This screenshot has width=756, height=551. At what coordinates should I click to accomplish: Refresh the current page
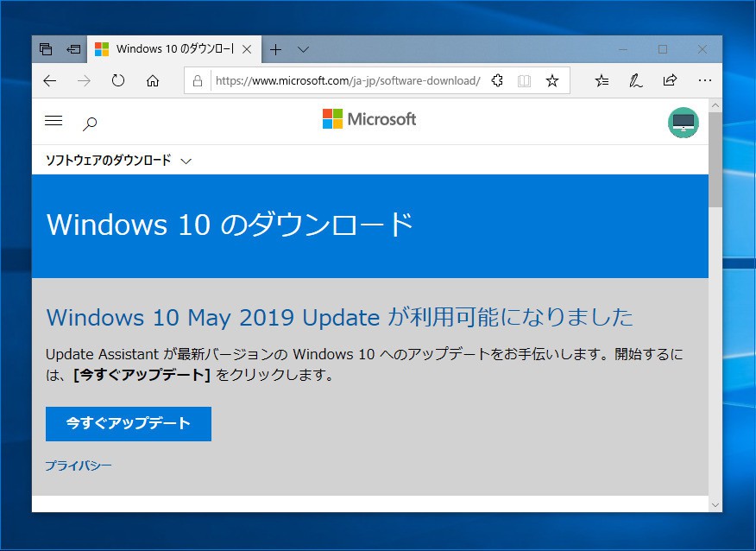click(118, 80)
